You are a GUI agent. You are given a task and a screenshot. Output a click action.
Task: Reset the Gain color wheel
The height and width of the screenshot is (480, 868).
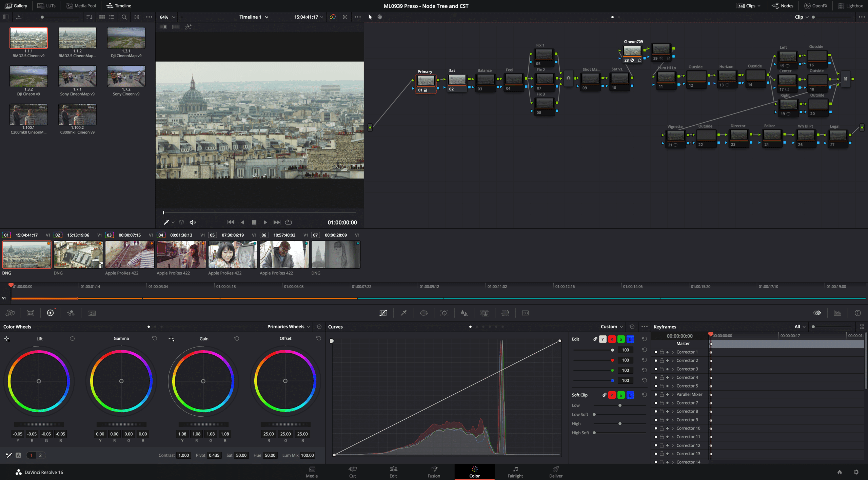pyautogui.click(x=237, y=338)
